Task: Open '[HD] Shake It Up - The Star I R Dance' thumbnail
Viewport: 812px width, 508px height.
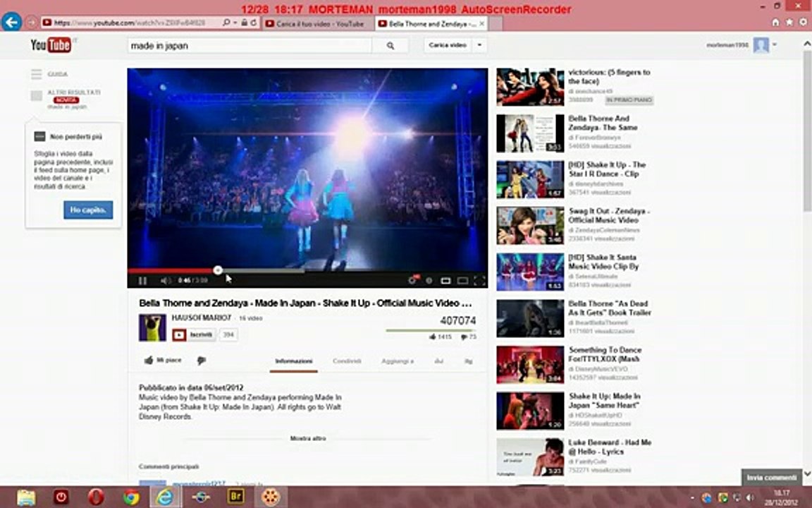Action: coord(530,179)
